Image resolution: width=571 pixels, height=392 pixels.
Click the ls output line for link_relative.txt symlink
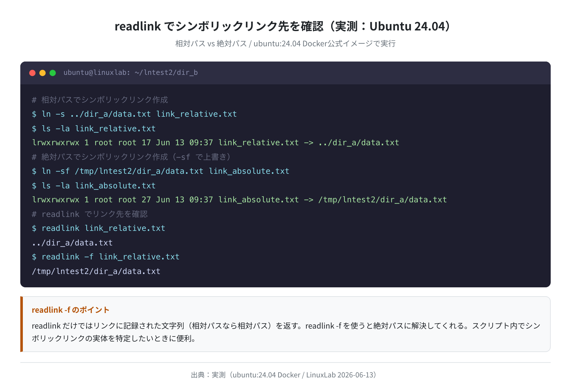pos(216,143)
